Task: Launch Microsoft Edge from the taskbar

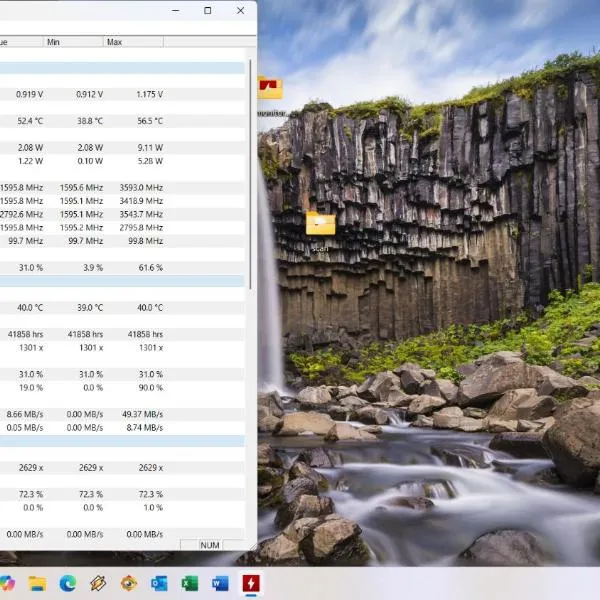Action: [x=68, y=582]
